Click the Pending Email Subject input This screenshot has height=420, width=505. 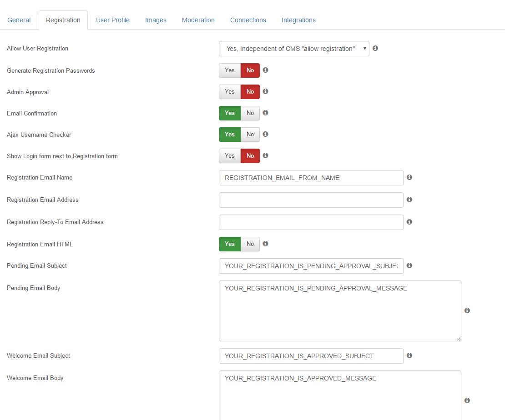[311, 266]
